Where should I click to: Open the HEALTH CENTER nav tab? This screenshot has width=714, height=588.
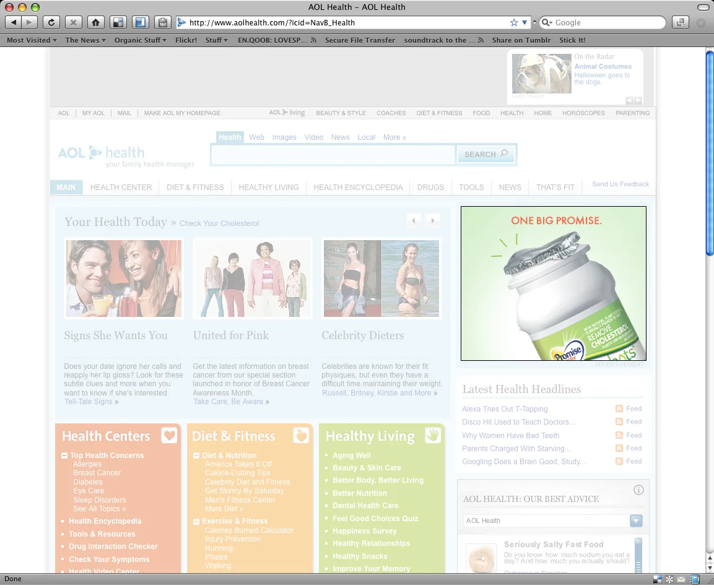point(121,187)
